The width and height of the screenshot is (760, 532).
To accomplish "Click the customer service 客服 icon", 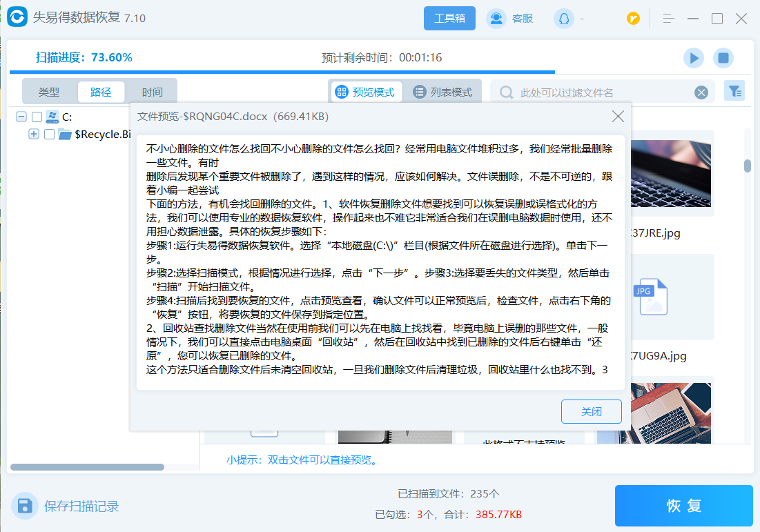I will pos(496,19).
